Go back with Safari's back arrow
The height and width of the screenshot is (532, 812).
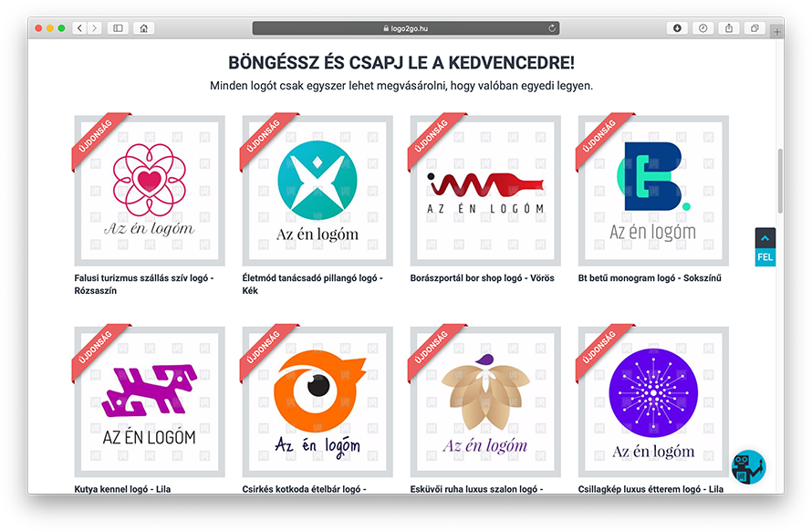79,28
